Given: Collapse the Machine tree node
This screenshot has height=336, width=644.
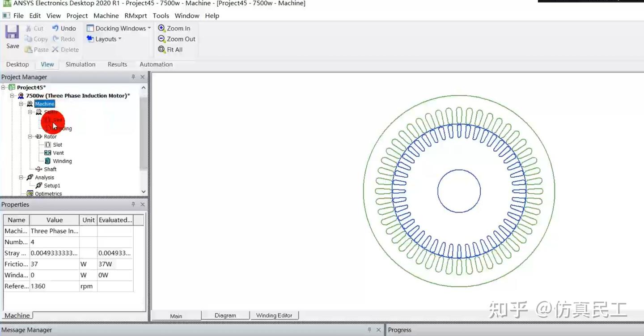Looking at the screenshot, I should point(21,103).
